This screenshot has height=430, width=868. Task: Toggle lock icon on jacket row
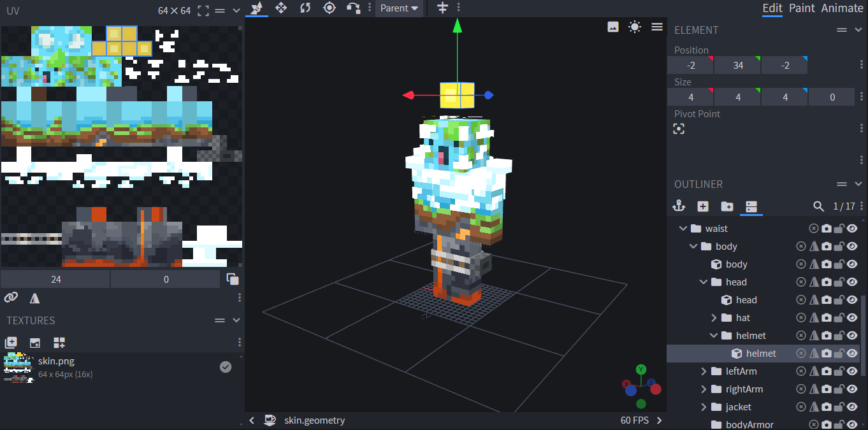click(839, 407)
